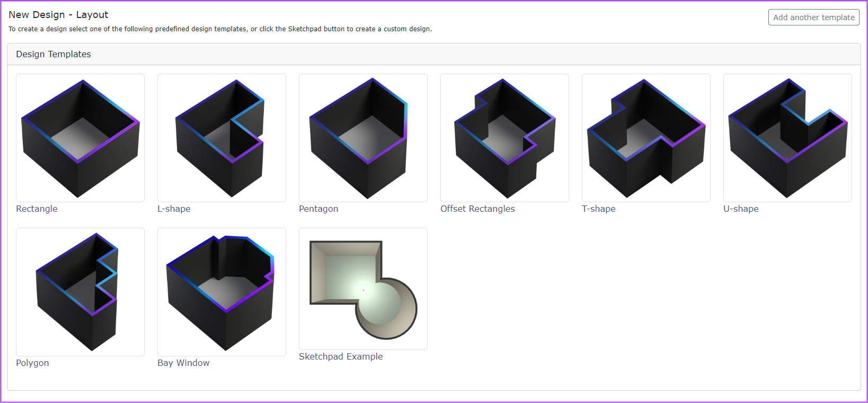The height and width of the screenshot is (403, 868).
Task: Select the L-shape template thumbnail
Action: click(x=222, y=138)
